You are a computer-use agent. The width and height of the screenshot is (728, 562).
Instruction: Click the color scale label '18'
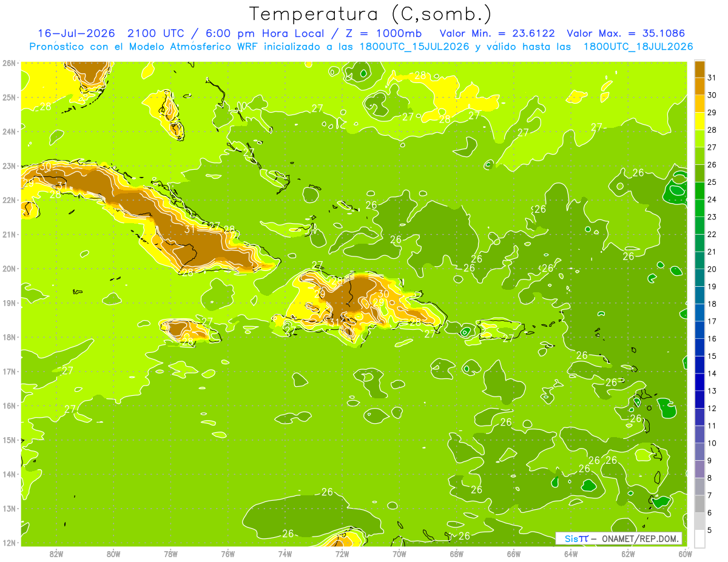[712, 304]
